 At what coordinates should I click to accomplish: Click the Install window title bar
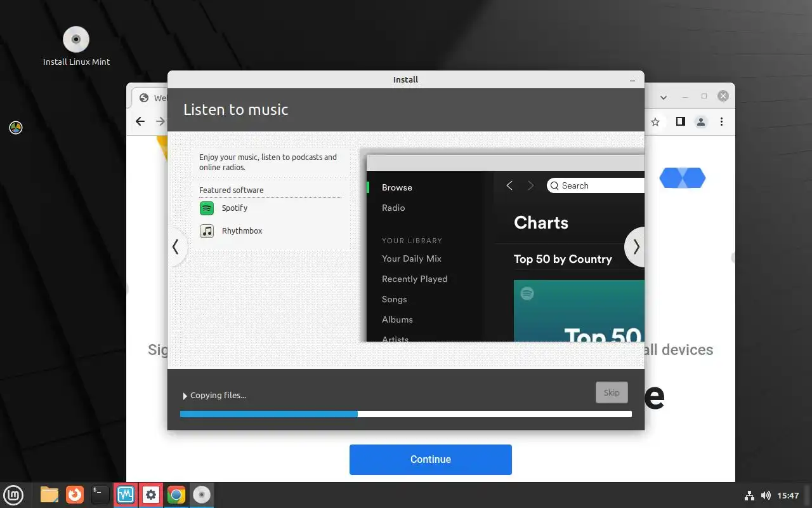[x=406, y=79]
